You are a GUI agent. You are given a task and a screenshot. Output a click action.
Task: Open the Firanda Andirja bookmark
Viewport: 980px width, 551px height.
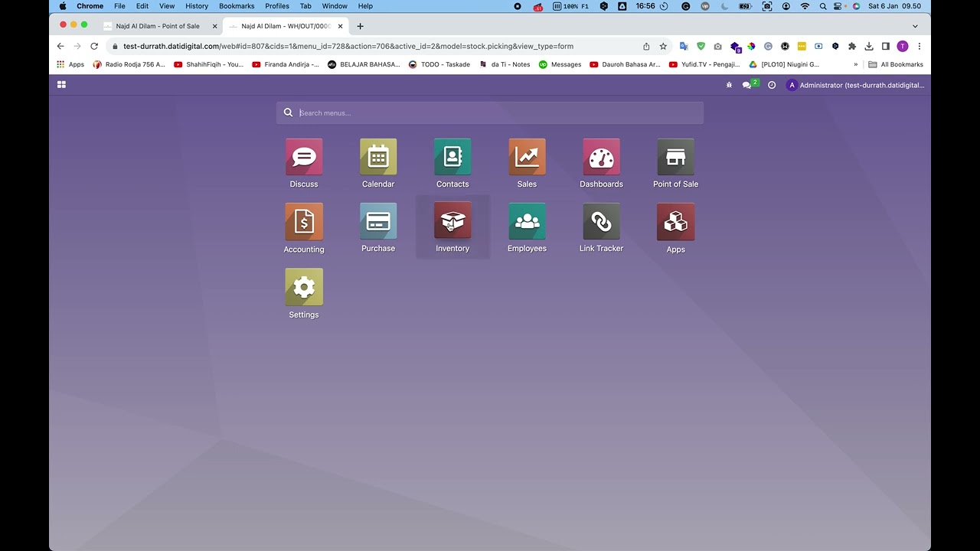pos(286,64)
